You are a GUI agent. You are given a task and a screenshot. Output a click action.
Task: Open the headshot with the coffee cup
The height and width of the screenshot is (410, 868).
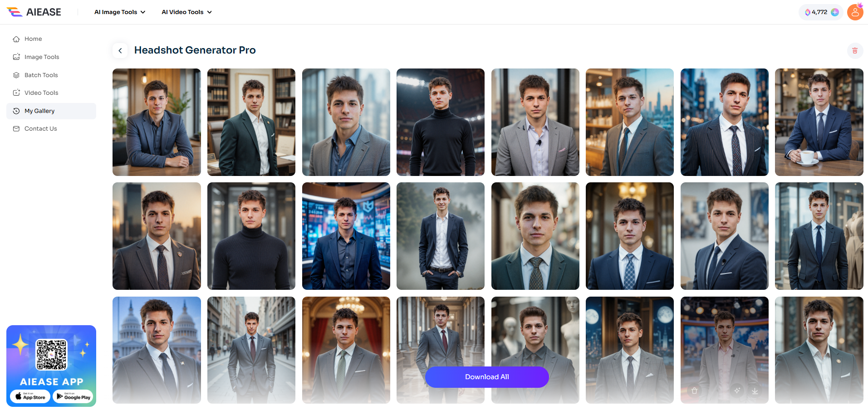coord(819,122)
